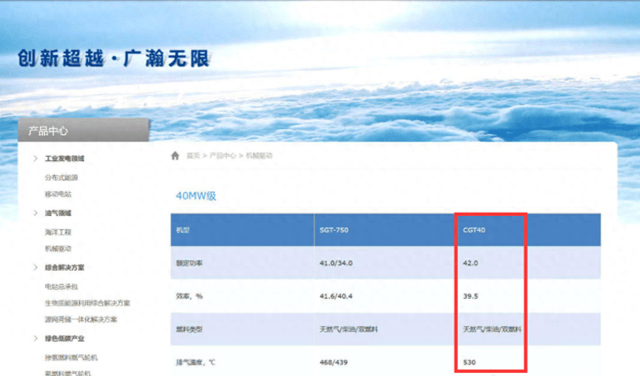The image size is (640, 376).
Task: Open the 分布式能源 sidebar item
Action: coord(61,178)
